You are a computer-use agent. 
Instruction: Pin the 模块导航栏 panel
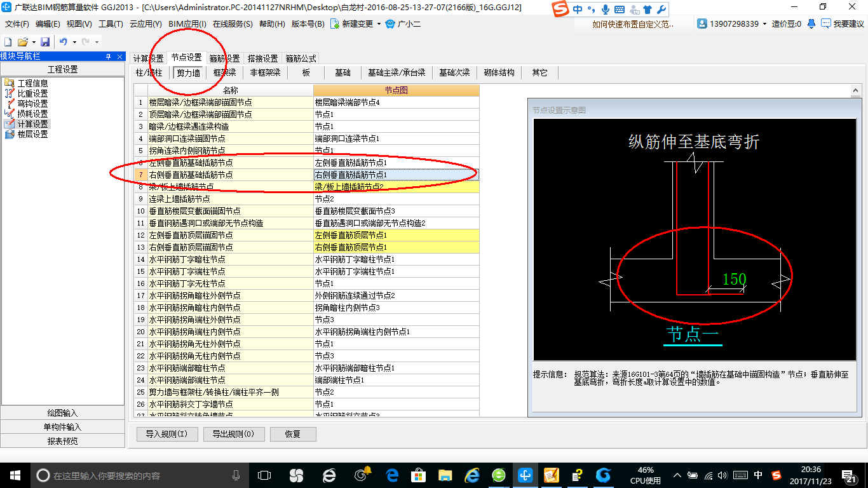click(x=109, y=57)
